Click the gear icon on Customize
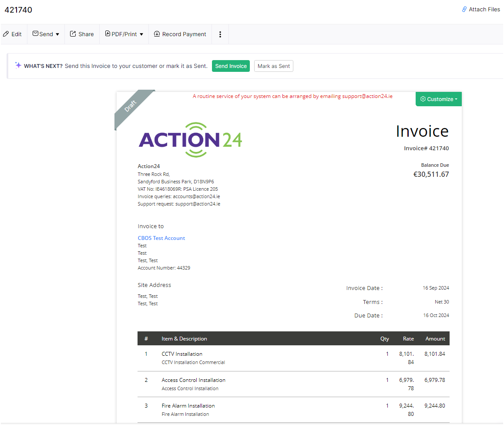Screen dimensions: 504x425 coord(423,99)
